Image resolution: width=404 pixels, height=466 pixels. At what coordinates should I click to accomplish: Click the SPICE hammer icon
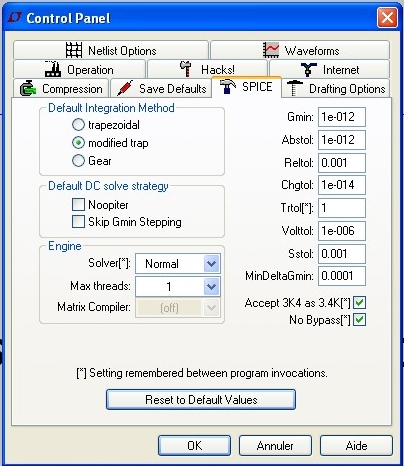pyautogui.click(x=228, y=87)
